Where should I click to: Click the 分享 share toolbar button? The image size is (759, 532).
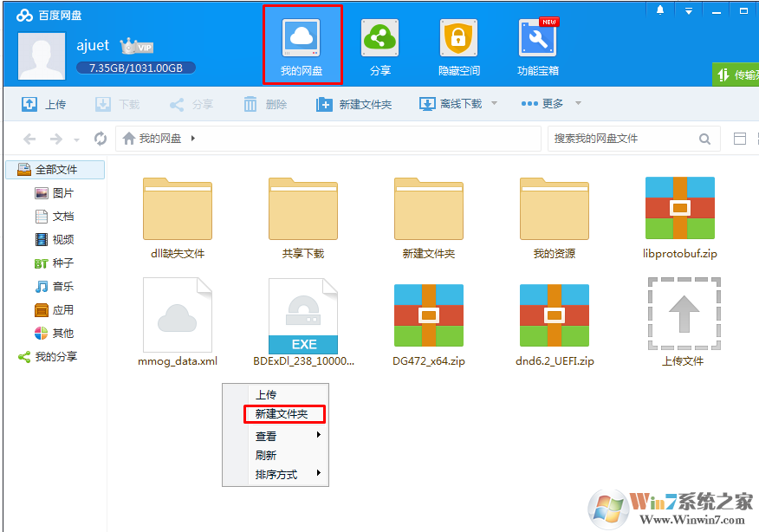[191, 104]
